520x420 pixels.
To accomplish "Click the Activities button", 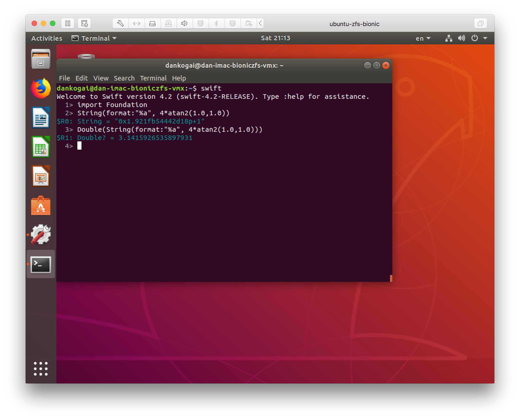I will point(47,38).
